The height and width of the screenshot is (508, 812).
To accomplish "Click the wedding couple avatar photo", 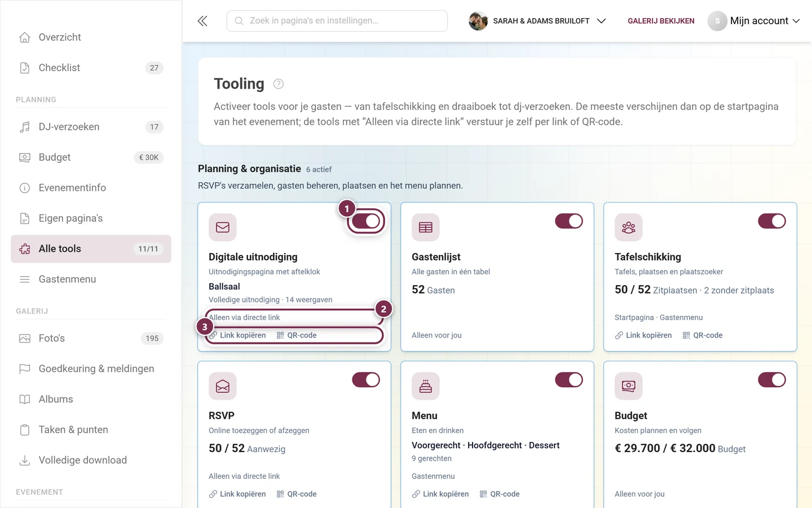I will [478, 21].
